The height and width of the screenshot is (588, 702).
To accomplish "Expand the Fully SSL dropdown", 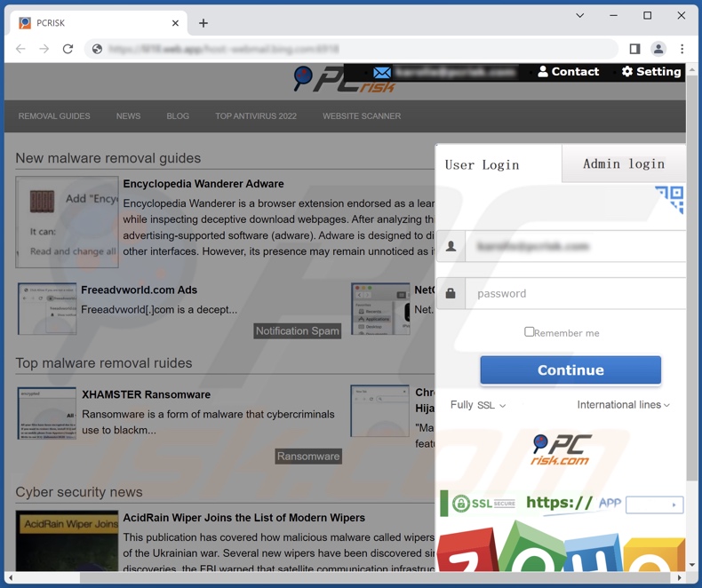I will click(x=478, y=405).
